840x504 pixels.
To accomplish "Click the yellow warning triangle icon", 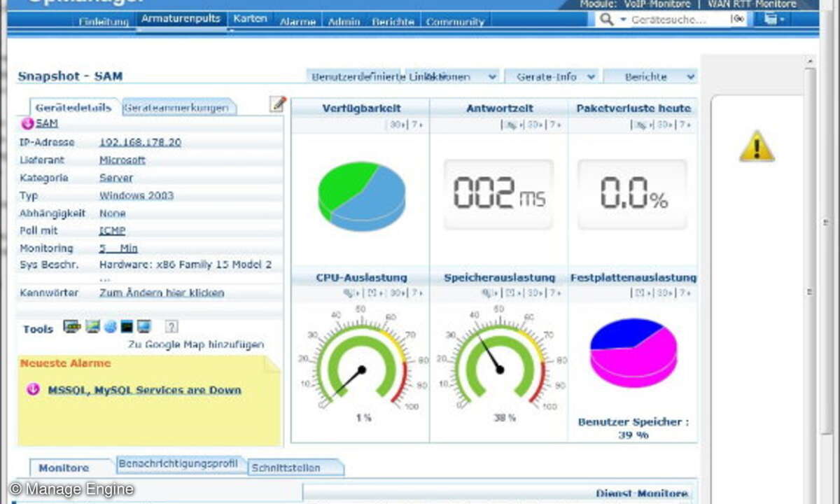I will click(x=757, y=146).
